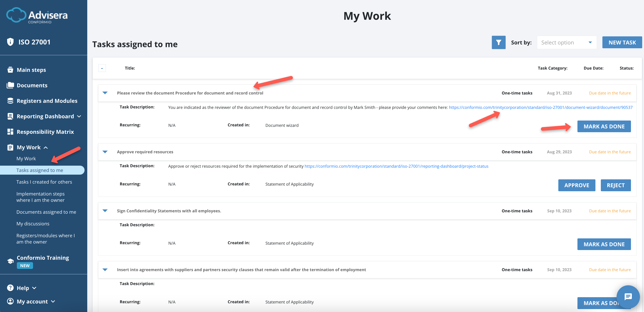Select Tasks I created for others
This screenshot has height=312, width=644.
pyautogui.click(x=44, y=182)
